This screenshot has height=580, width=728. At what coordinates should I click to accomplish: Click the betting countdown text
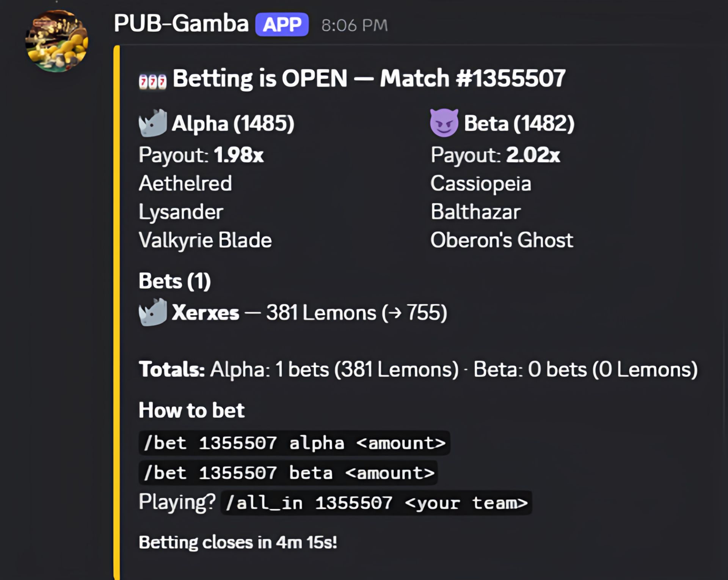tap(238, 542)
